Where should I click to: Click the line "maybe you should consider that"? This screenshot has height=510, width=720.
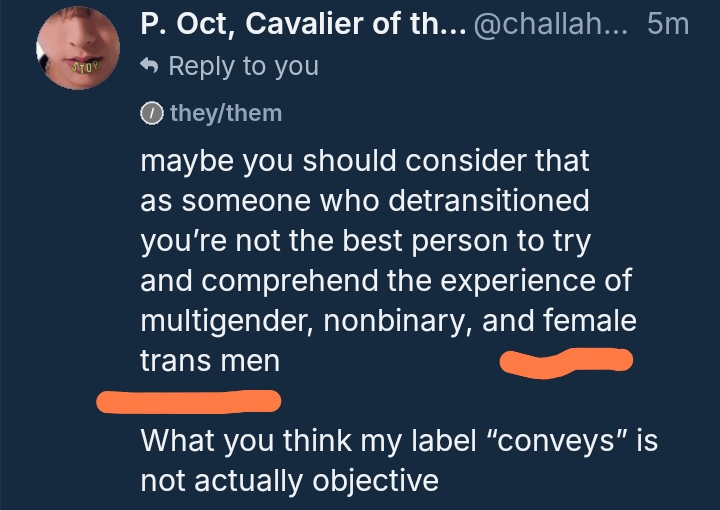[x=365, y=160]
